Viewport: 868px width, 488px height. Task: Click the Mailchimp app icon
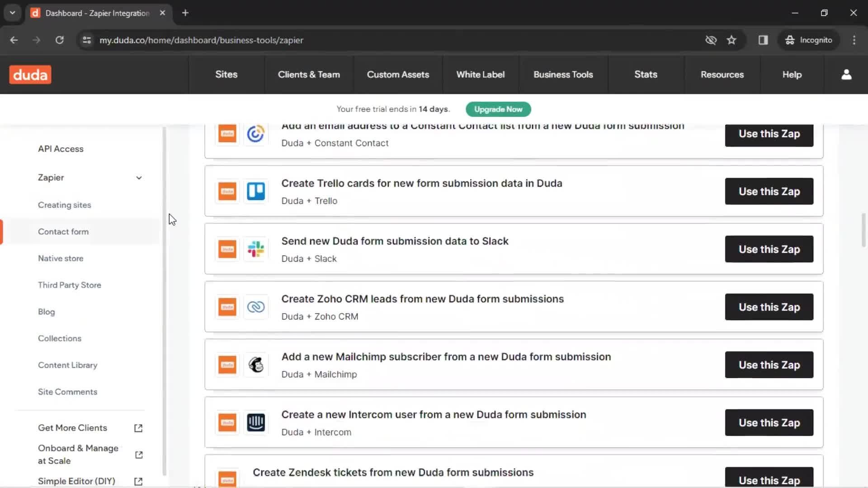256,365
